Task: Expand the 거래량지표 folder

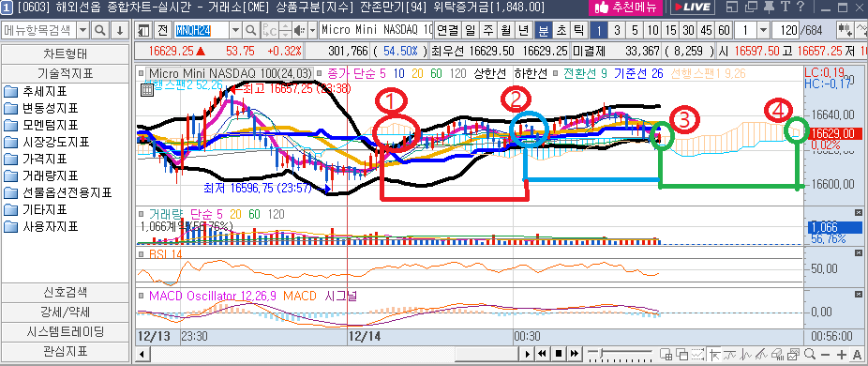Action: (40, 175)
